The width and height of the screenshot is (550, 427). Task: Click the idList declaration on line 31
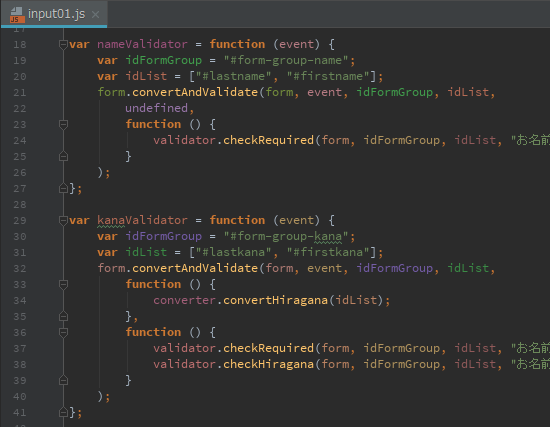(x=146, y=252)
